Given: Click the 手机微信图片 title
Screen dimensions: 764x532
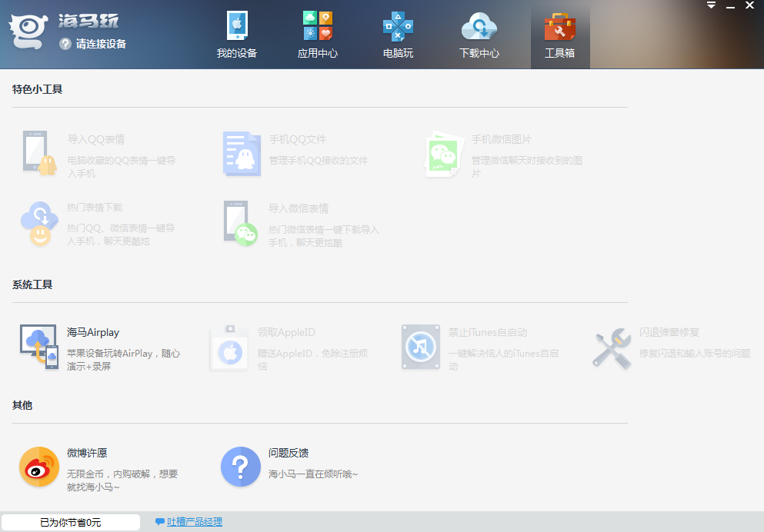Looking at the screenshot, I should click(502, 140).
